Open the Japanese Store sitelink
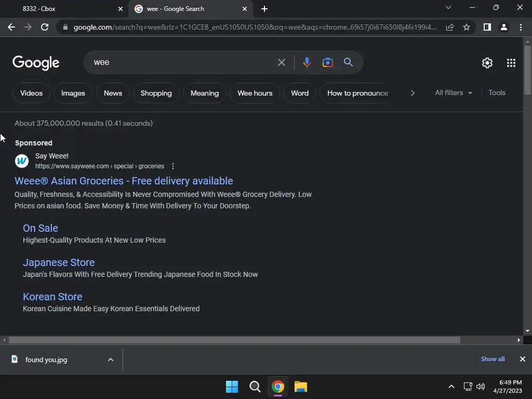The height and width of the screenshot is (399, 532). click(59, 262)
